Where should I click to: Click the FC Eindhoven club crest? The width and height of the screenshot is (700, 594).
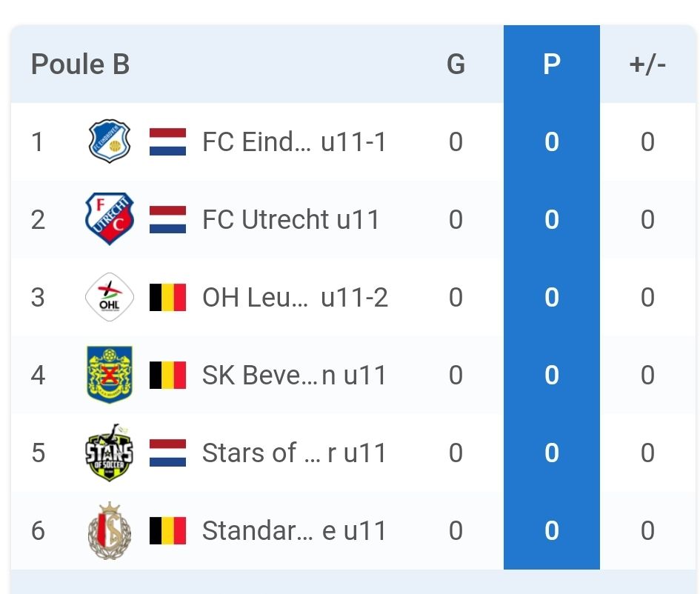click(109, 141)
